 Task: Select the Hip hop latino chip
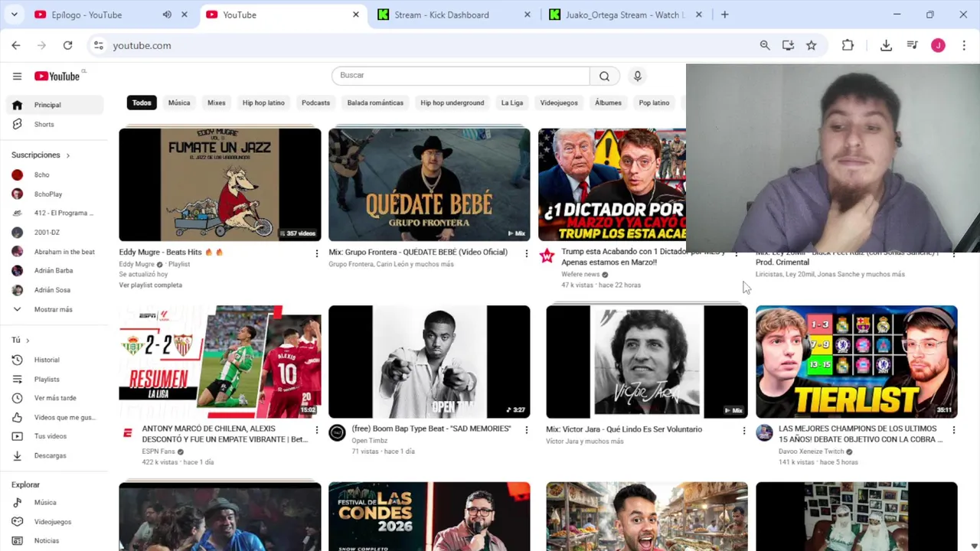point(263,103)
